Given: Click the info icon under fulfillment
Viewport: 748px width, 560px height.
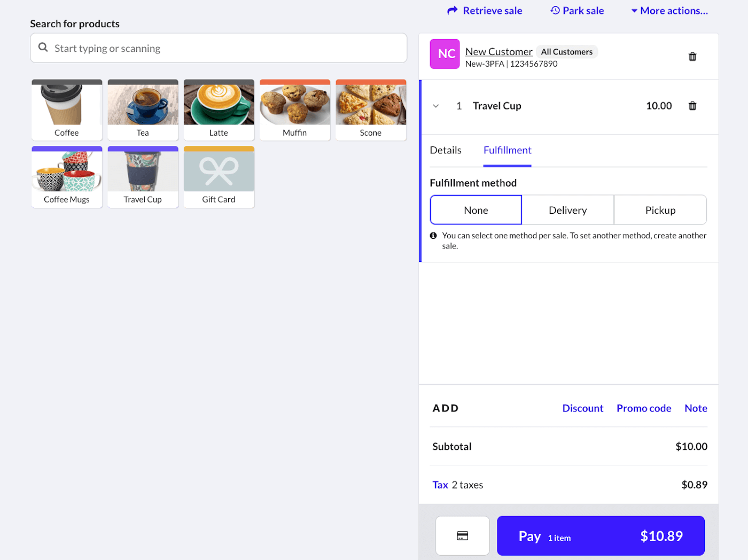Looking at the screenshot, I should coord(433,236).
